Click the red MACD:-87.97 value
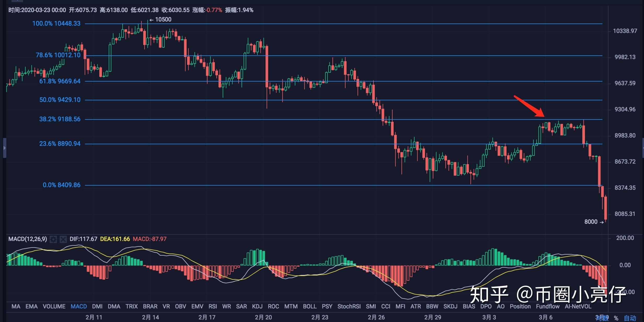The width and height of the screenshot is (644, 322). click(149, 239)
